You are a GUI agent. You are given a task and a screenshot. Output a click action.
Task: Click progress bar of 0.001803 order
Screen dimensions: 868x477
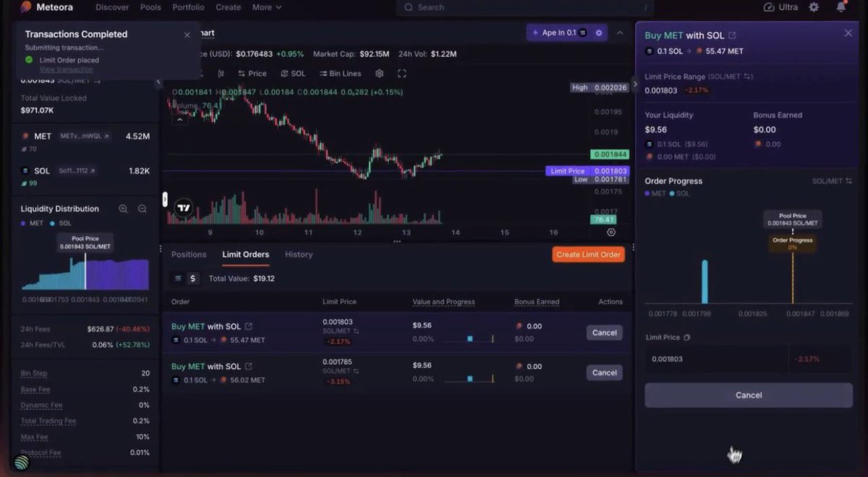(x=469, y=339)
